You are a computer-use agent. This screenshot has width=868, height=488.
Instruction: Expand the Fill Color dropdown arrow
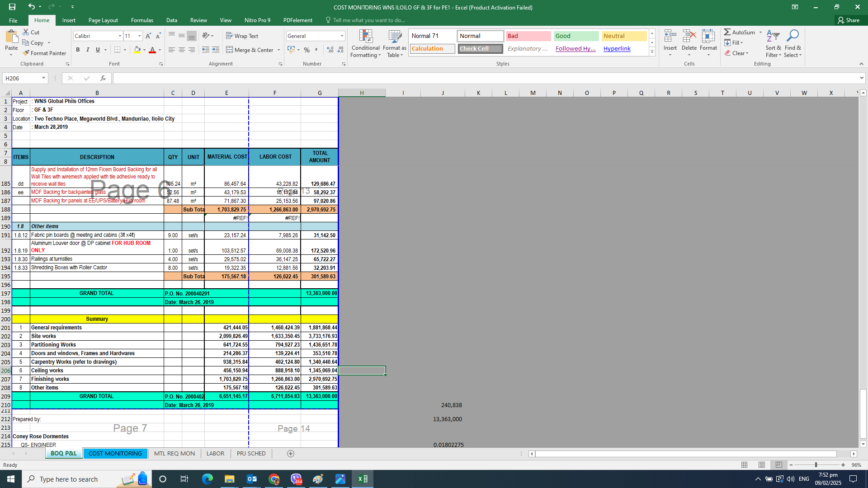coord(144,50)
